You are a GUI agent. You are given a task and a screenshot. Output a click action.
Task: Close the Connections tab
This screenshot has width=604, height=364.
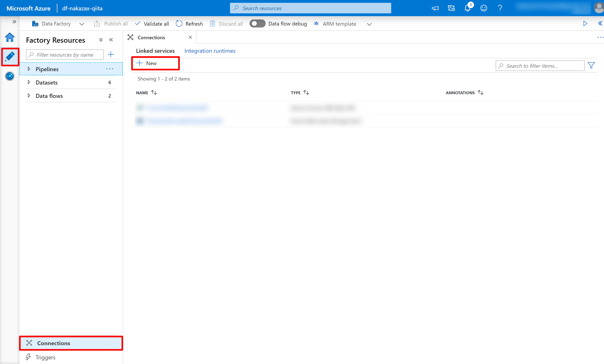click(x=190, y=37)
